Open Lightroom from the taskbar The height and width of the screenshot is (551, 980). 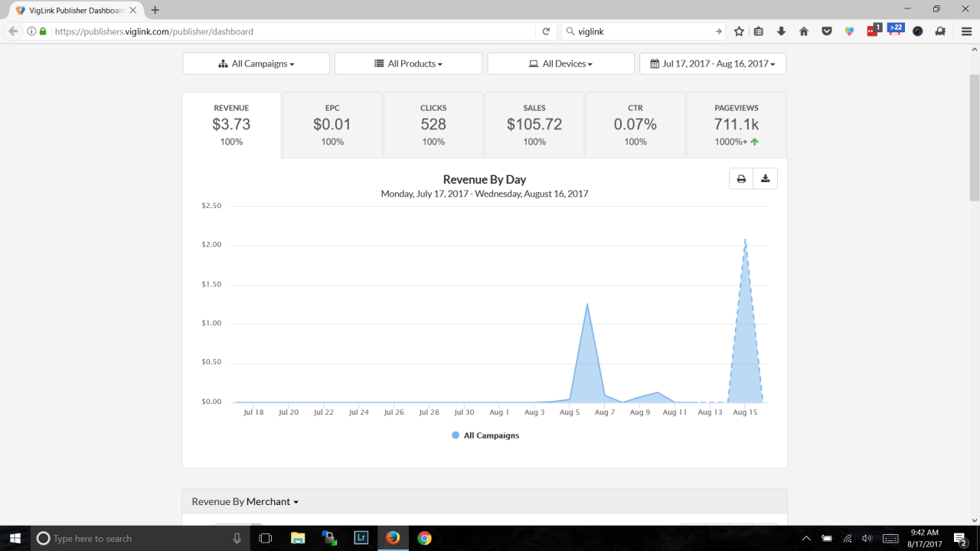361,538
